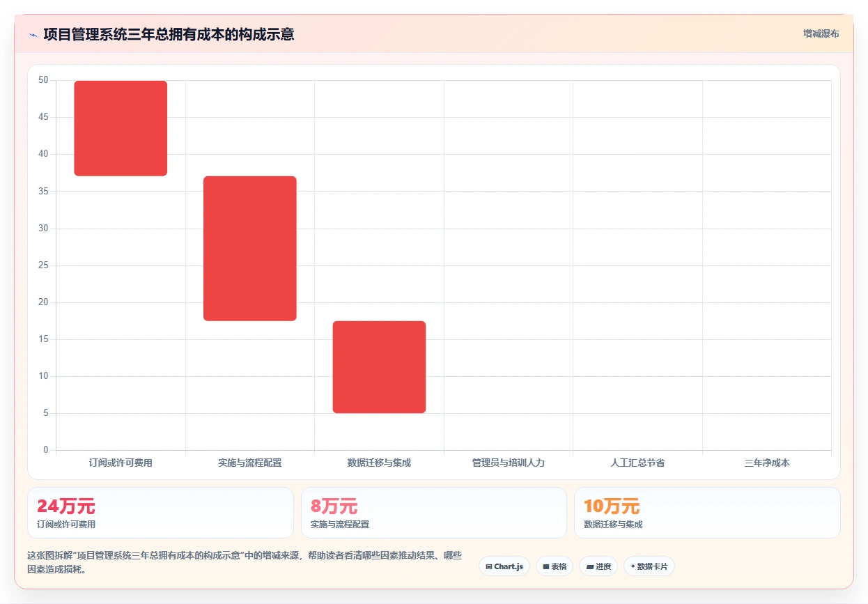
Task: Click the title 项目管理系统三年总拥有成本的构成示意
Action: pos(169,34)
